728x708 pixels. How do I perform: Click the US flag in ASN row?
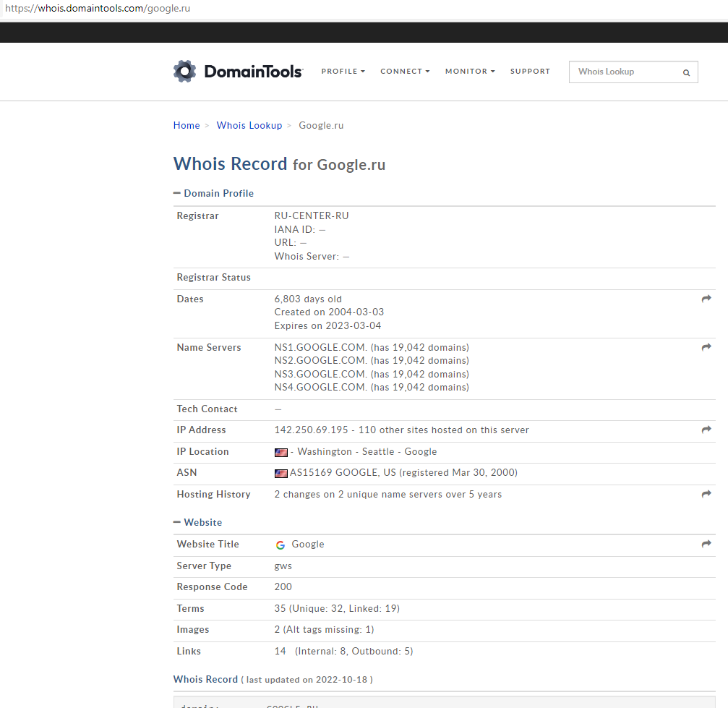281,474
